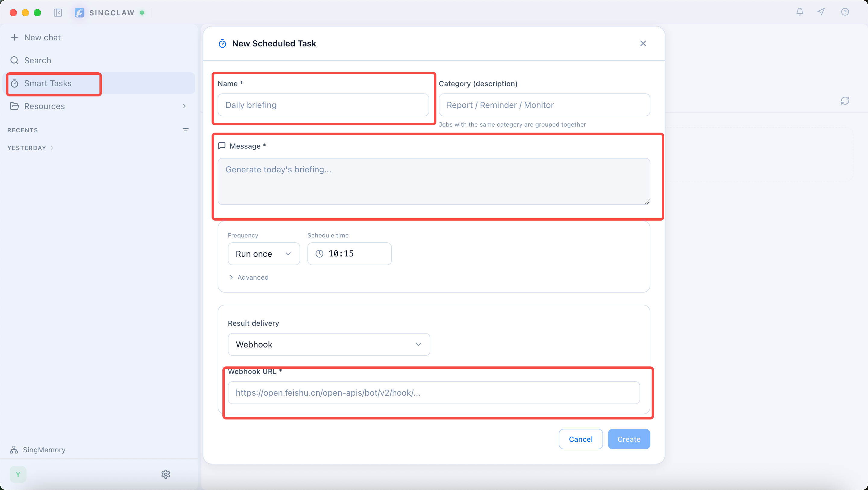Click the notification bell icon
Screen dimensions: 868x490
coord(800,12)
